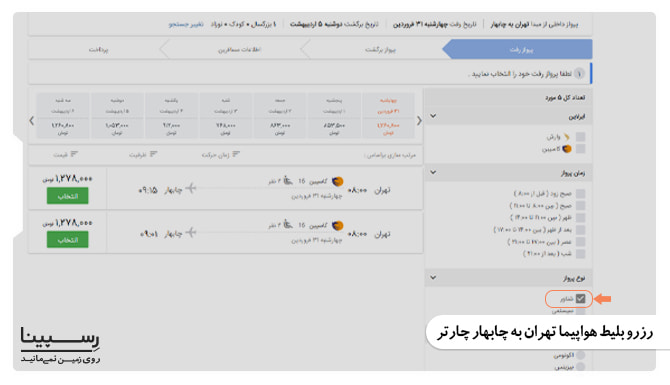The width and height of the screenshot is (670, 385).
Task: Pick the Wednesday 31 Farvardin date card
Action: (388, 115)
